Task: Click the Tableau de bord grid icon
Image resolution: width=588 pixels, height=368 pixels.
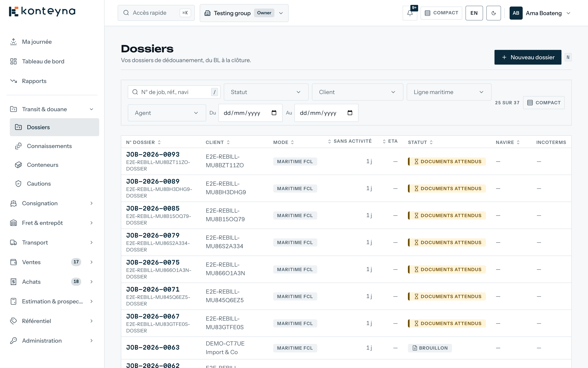Action: [13, 61]
